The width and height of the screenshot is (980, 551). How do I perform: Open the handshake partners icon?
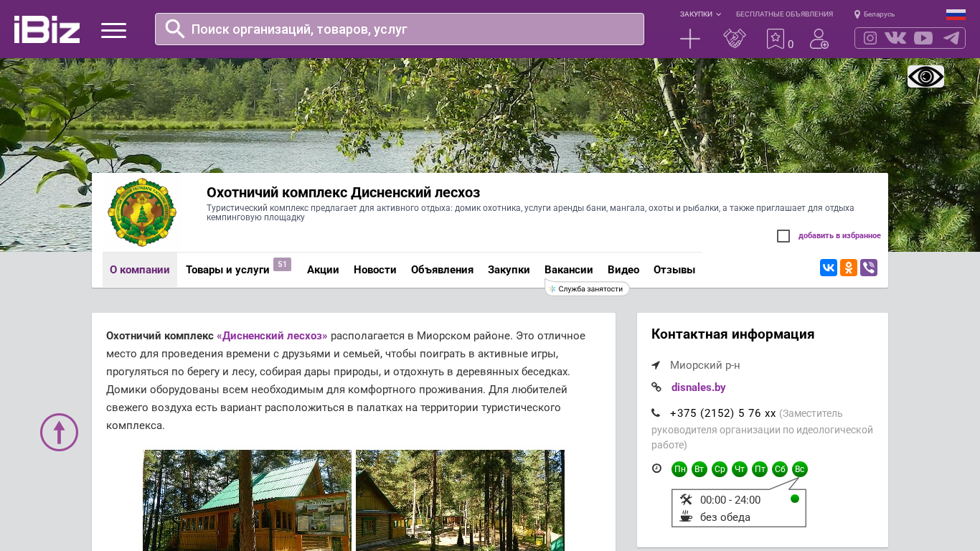coord(735,39)
